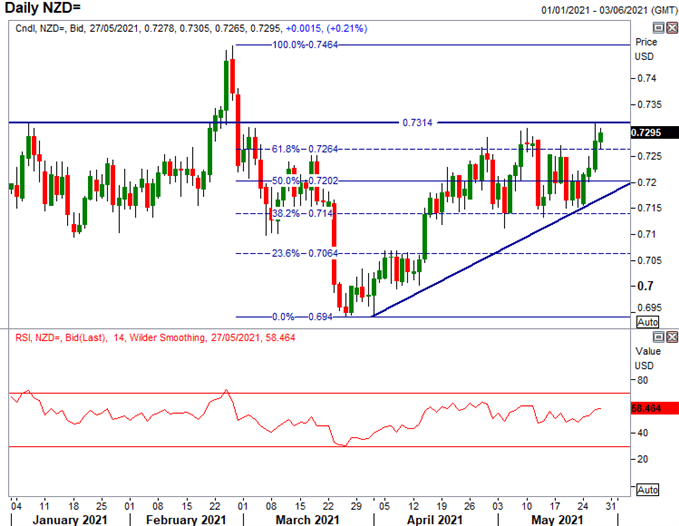Click the bold 0.7 price axis tick
This screenshot has height=526, width=679.
click(x=645, y=286)
